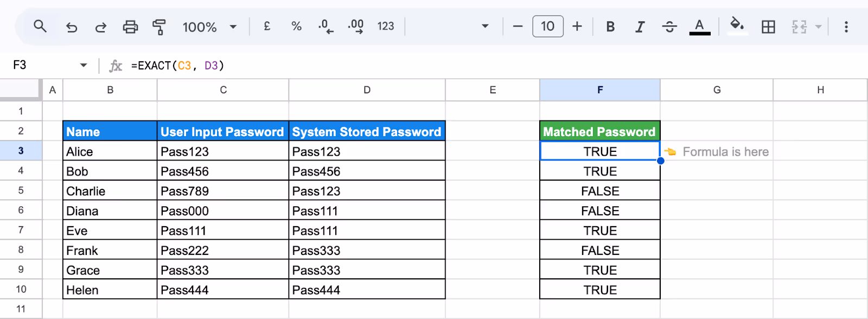Click the Matched Password header cell
This screenshot has height=319, width=868.
tap(600, 131)
